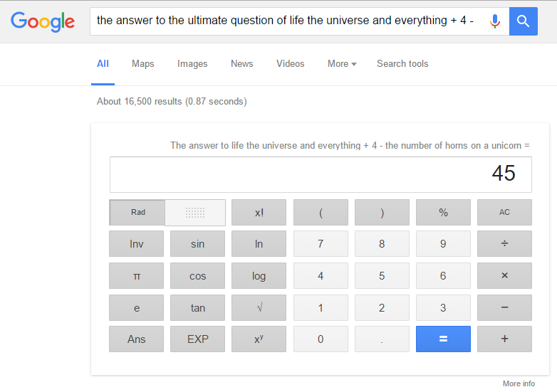Click the calculator result display field

click(321, 174)
